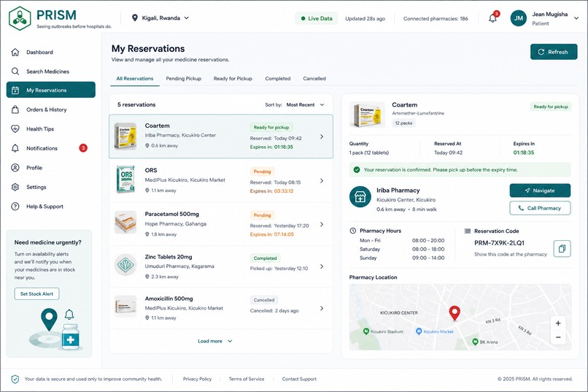The height and width of the screenshot is (392, 588).
Task: Click the Set Stock Alert button
Action: [36, 293]
